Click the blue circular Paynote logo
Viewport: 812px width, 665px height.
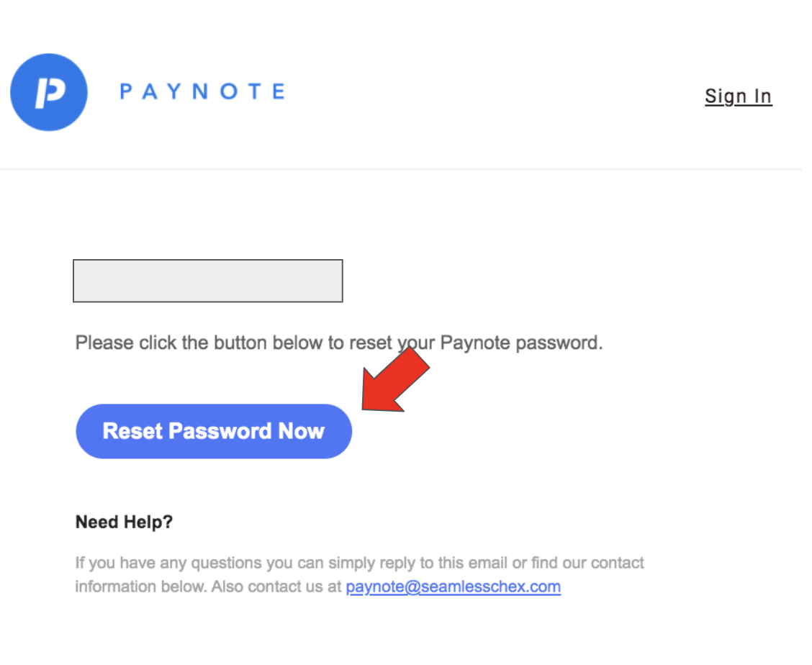pos(49,92)
